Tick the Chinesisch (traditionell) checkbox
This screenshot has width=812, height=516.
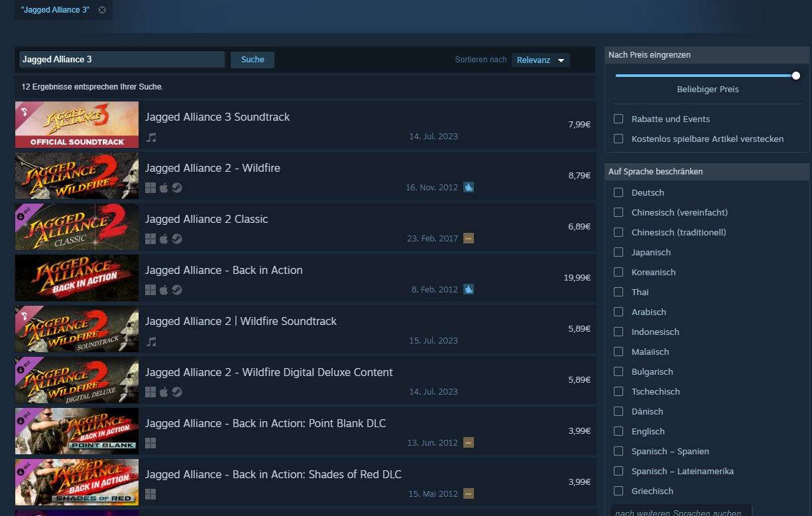(x=618, y=232)
